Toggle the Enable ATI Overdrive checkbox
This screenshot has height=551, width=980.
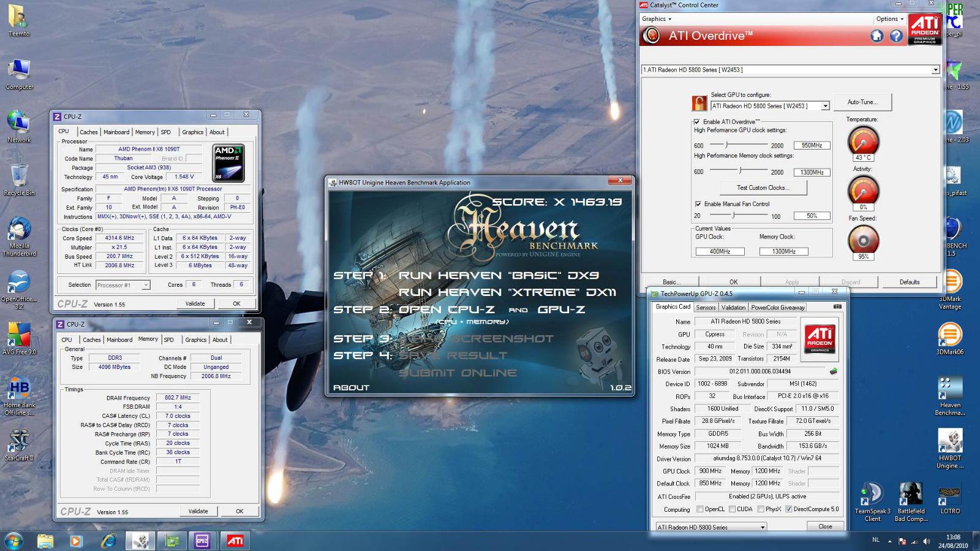(697, 122)
